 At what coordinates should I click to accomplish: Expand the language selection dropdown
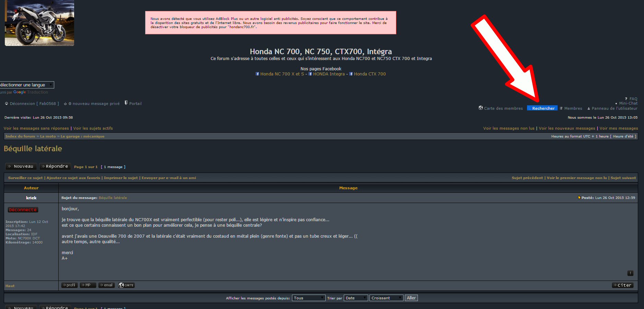tap(27, 85)
